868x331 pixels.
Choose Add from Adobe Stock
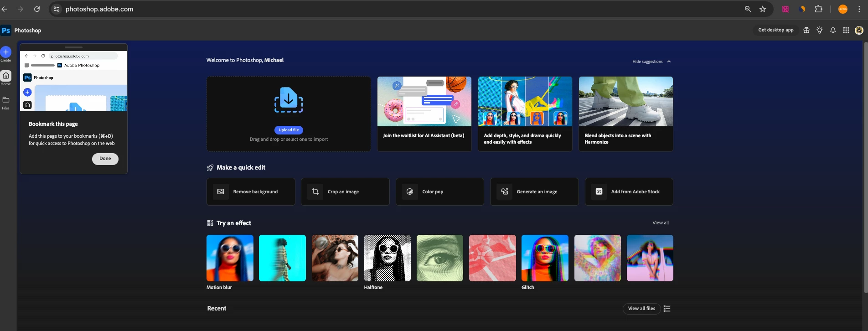tap(629, 191)
